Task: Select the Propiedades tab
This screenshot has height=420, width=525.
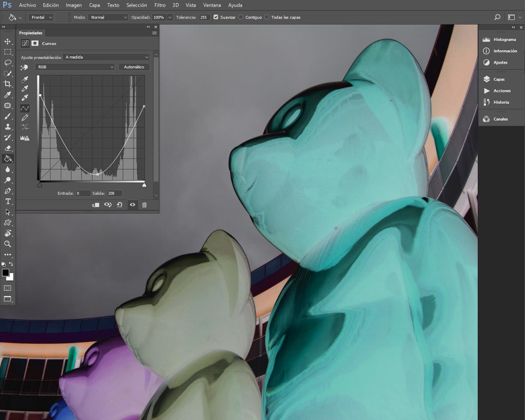Action: click(x=31, y=33)
